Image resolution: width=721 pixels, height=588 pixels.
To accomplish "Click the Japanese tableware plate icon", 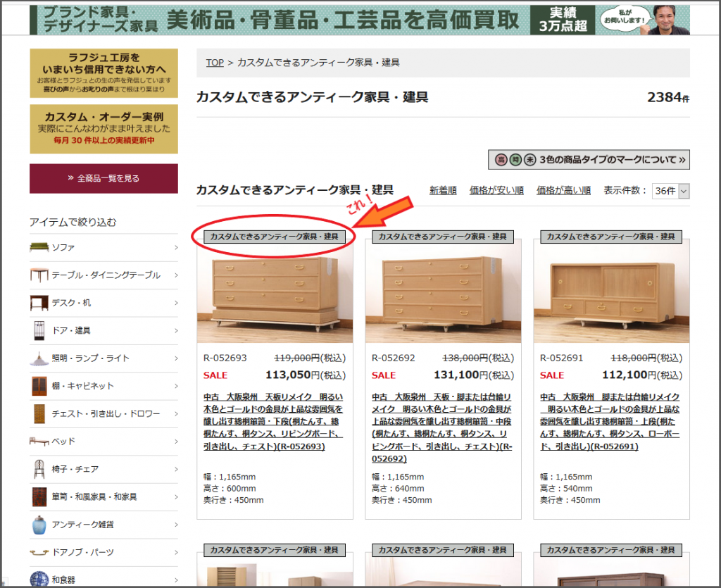I will click(x=39, y=580).
